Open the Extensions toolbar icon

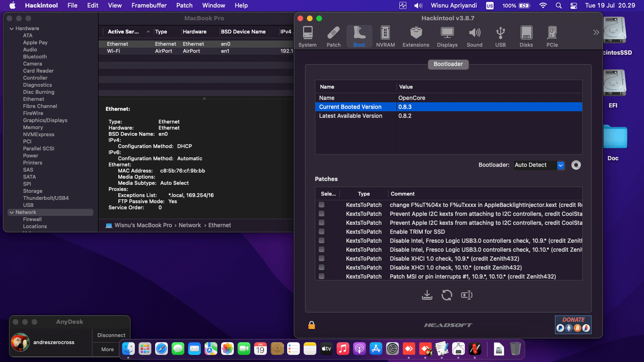pyautogui.click(x=415, y=36)
